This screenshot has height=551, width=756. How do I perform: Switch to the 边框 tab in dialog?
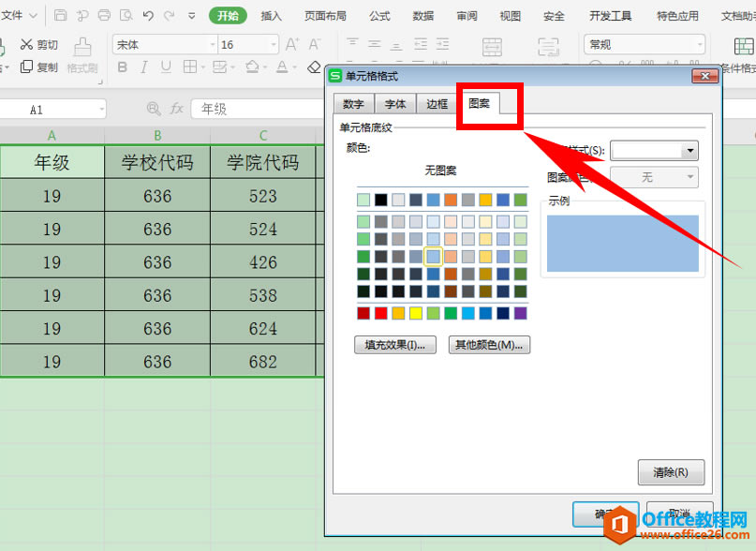(x=437, y=104)
